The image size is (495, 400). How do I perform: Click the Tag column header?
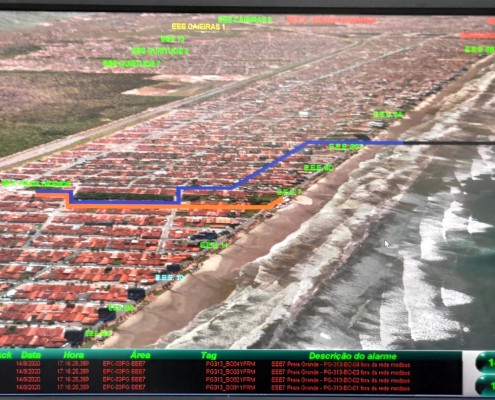[x=209, y=356]
